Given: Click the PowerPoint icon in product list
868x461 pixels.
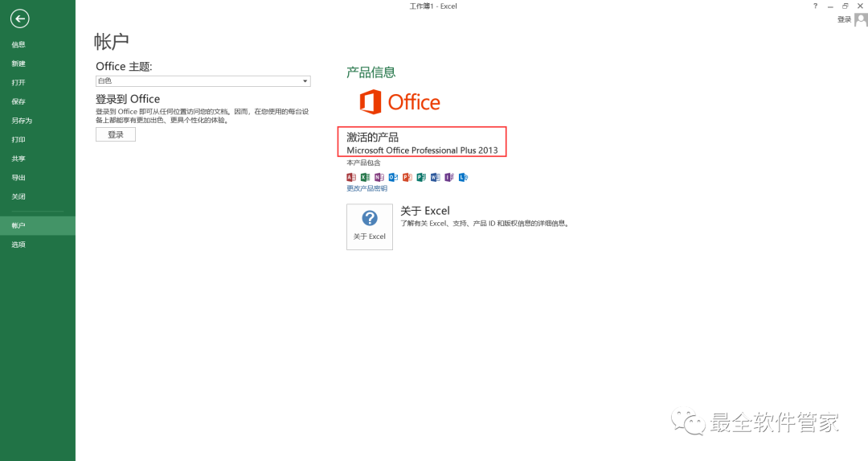Looking at the screenshot, I should [407, 177].
